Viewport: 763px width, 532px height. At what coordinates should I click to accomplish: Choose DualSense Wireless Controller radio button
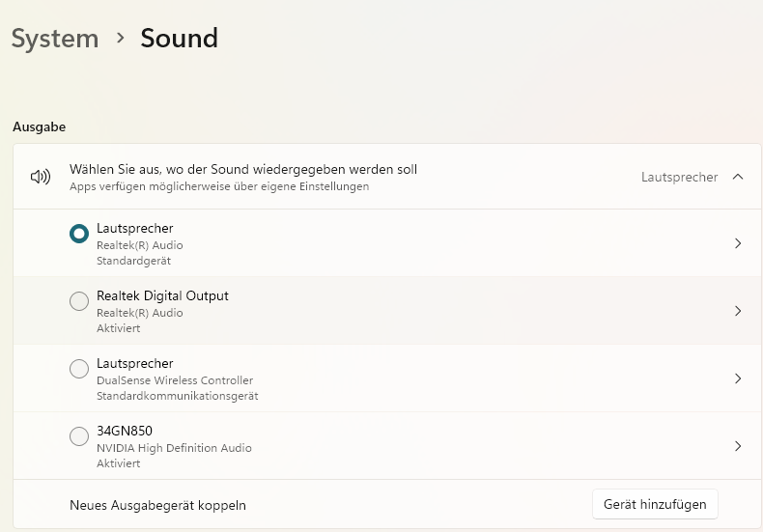[79, 369]
